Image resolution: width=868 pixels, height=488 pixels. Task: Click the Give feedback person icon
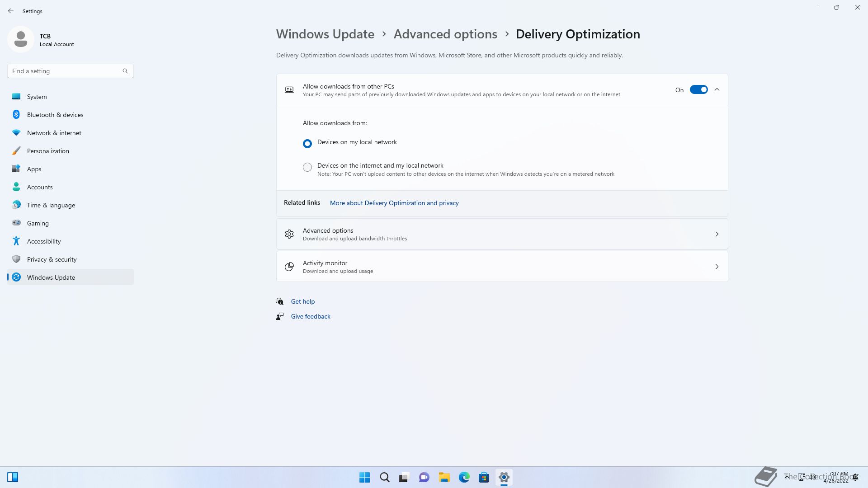point(280,316)
